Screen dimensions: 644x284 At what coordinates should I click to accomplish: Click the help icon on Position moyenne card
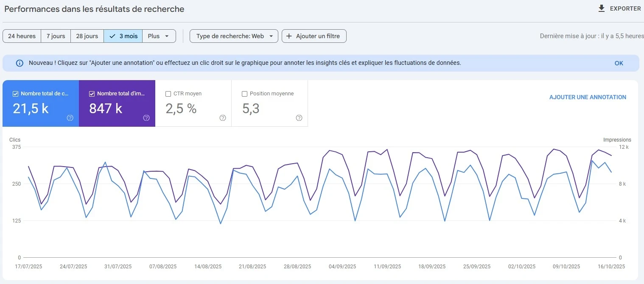tap(299, 118)
